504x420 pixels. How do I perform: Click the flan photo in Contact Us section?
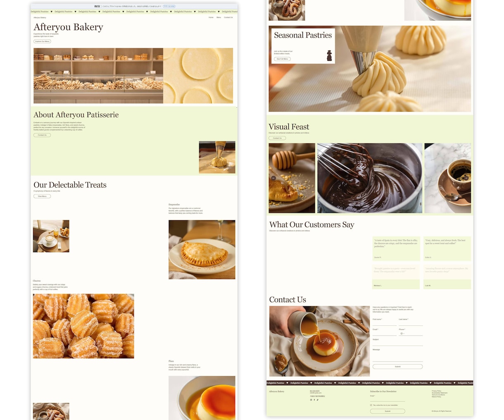click(319, 341)
